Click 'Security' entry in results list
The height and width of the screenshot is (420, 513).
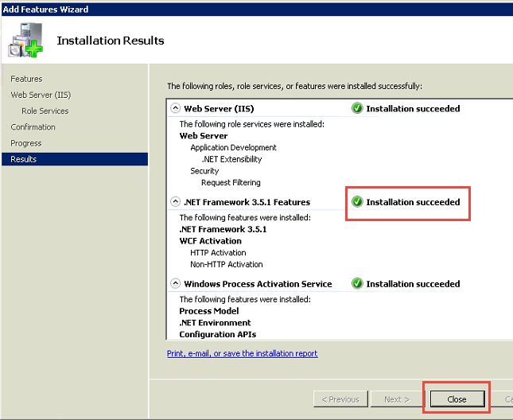pyautogui.click(x=204, y=171)
